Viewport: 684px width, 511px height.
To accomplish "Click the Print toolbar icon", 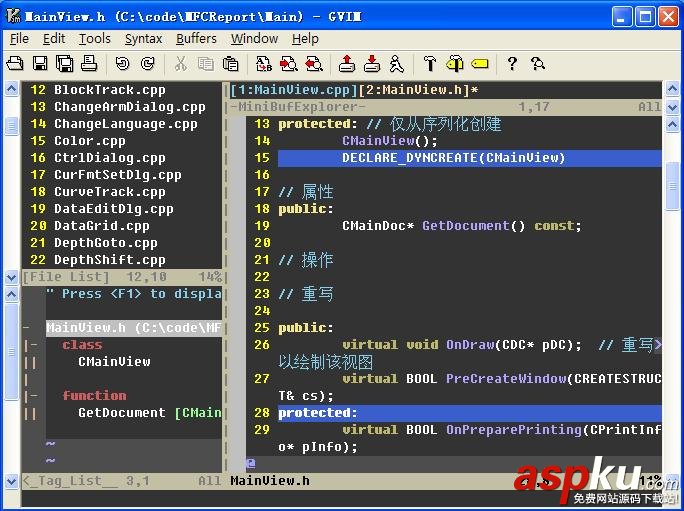I will pyautogui.click(x=89, y=64).
